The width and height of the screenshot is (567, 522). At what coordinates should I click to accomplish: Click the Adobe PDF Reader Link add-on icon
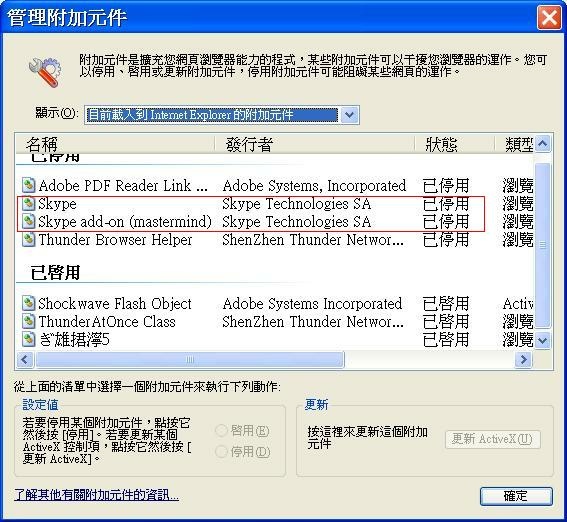click(28, 185)
